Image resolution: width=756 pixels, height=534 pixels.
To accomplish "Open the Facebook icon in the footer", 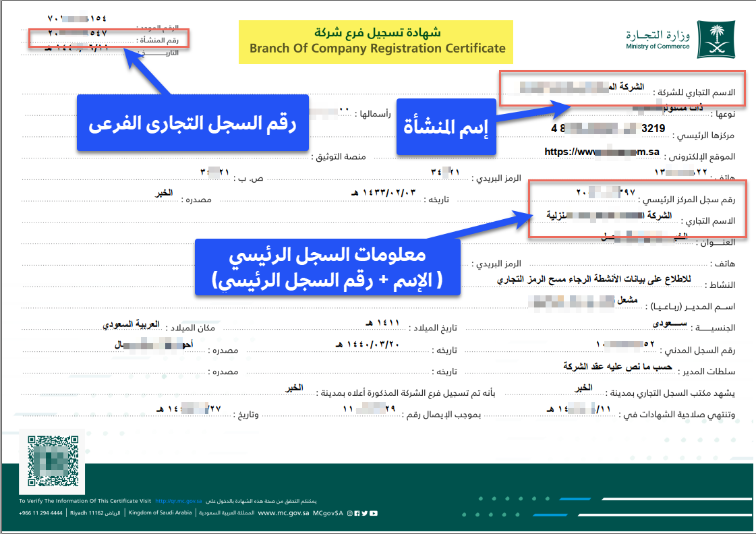I will coord(357,513).
